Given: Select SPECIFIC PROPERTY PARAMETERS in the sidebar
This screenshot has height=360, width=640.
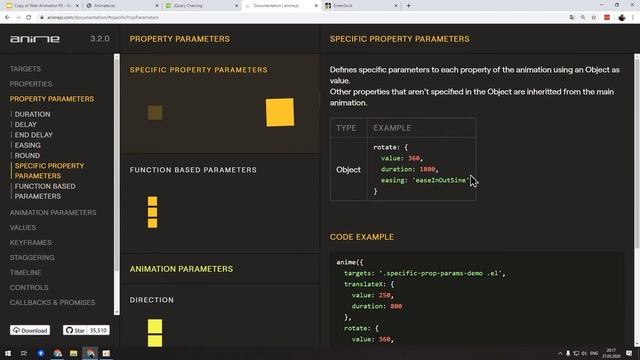Looking at the screenshot, I should [49, 171].
